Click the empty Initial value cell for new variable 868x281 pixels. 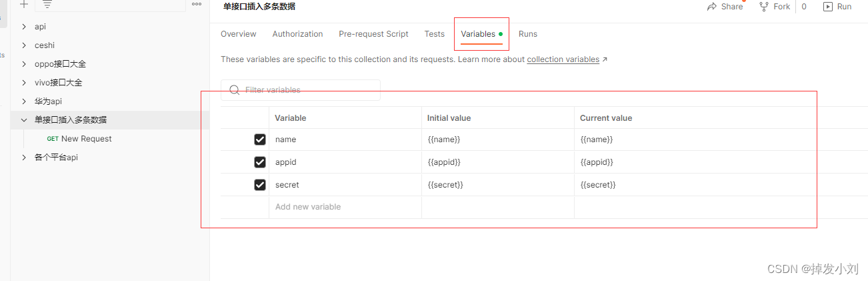tap(498, 207)
